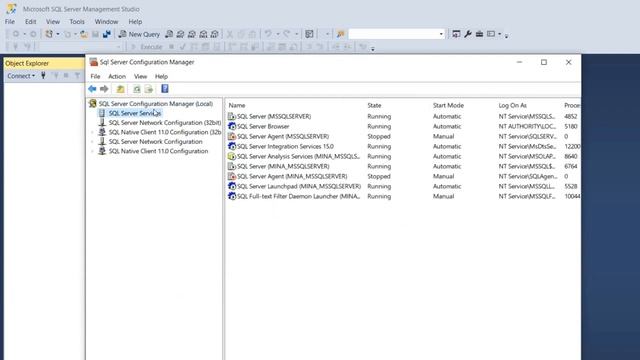
Task: Click the filter funnel icon in Object Explorer
Action: [77, 76]
